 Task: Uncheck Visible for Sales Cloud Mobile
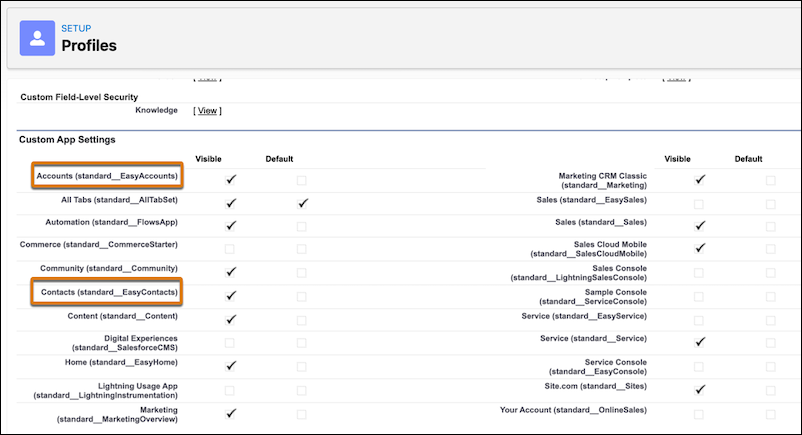(700, 248)
